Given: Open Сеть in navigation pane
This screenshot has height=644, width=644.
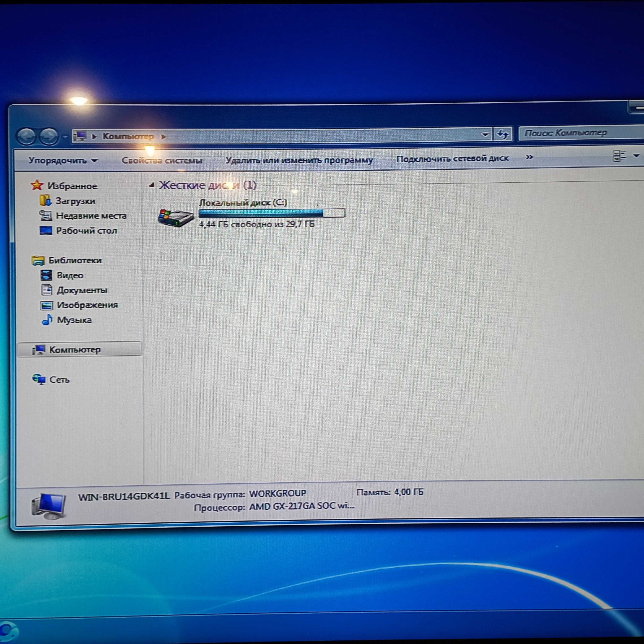Looking at the screenshot, I should pos(59,380).
